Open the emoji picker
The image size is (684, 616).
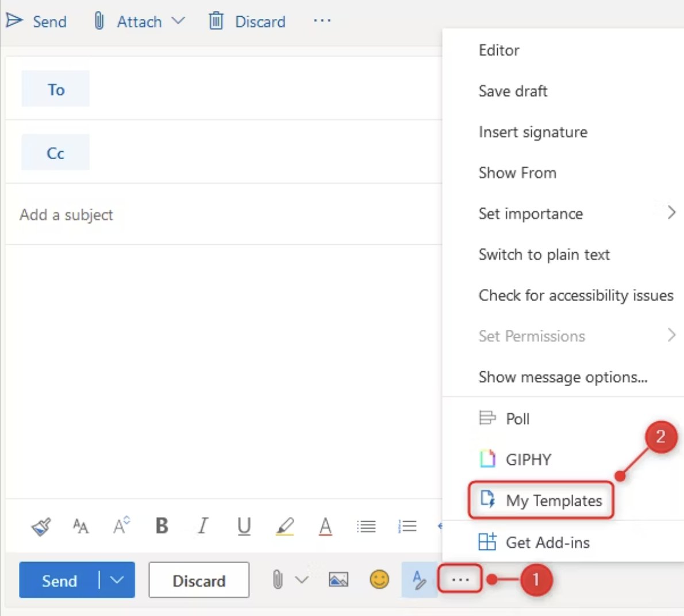(380, 580)
